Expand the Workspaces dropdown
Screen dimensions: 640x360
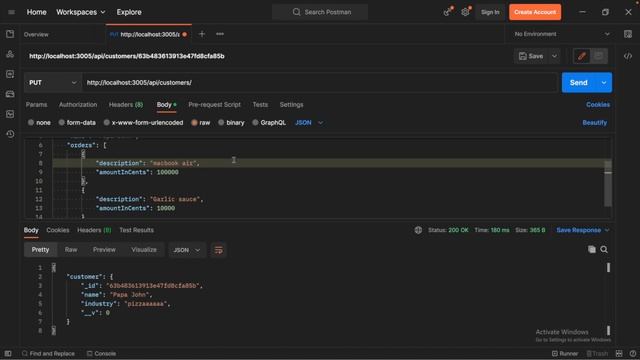tap(81, 12)
